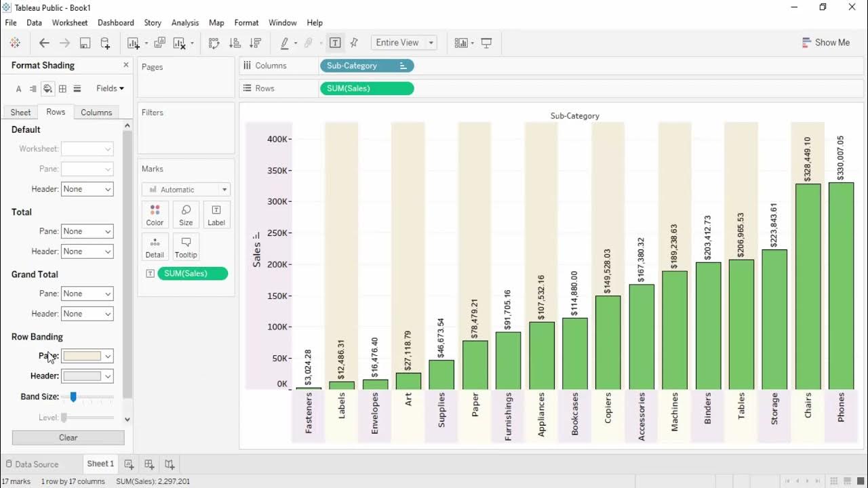Open Default Header shading dropdown

click(x=87, y=189)
